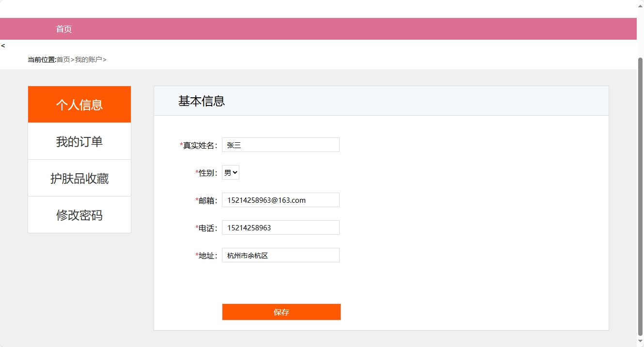Select 男 in the gender combo box

[x=230, y=172]
